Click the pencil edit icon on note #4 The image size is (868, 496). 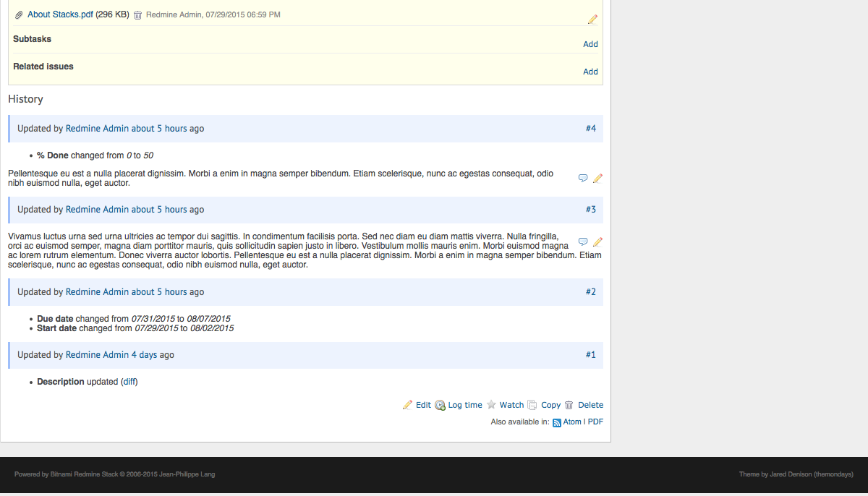click(597, 178)
